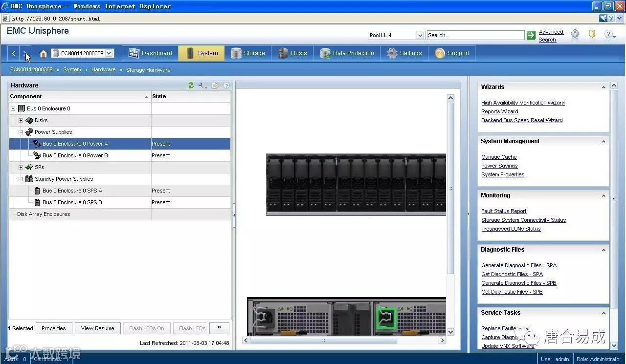Expand the Disks tree node

[x=21, y=120]
